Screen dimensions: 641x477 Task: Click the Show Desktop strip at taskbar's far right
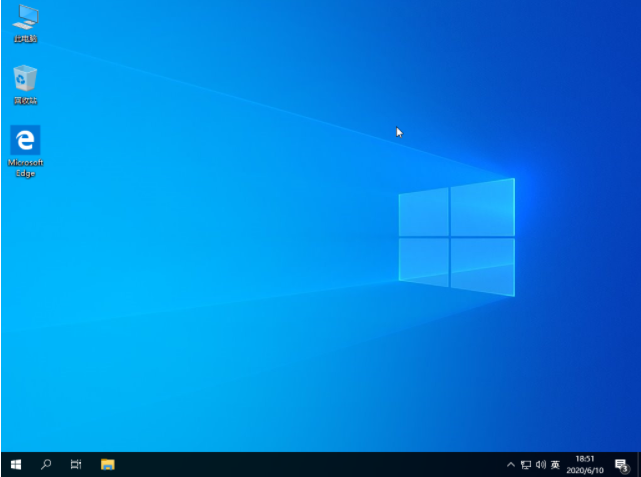tap(638, 465)
